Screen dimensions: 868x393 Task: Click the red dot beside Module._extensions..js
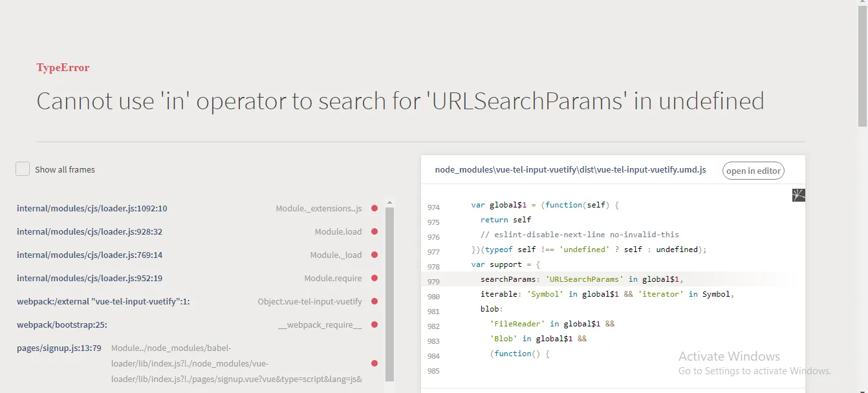point(374,208)
